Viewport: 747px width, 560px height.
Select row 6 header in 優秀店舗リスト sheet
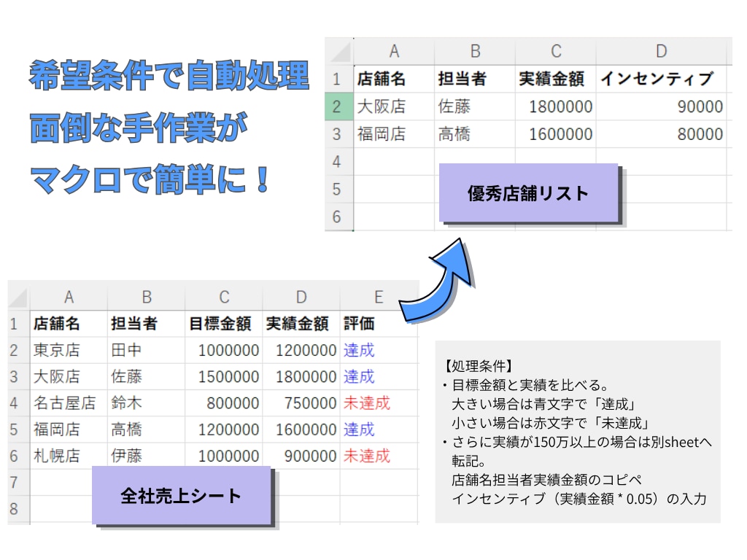coord(337,217)
